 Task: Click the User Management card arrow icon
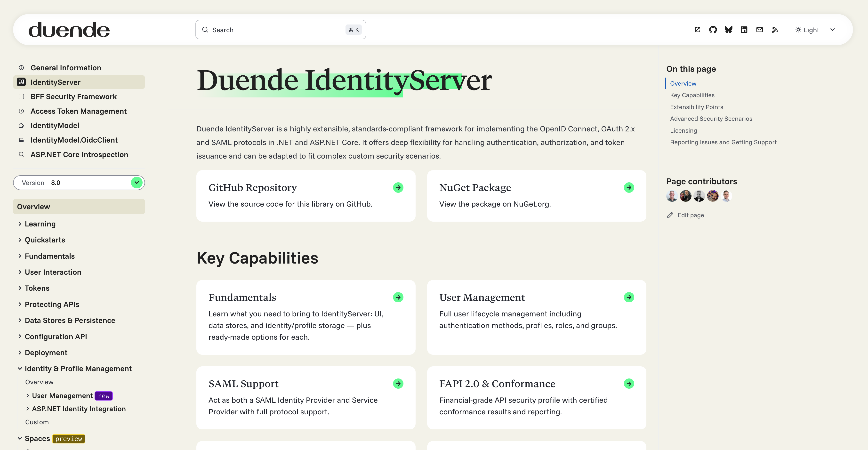(629, 297)
